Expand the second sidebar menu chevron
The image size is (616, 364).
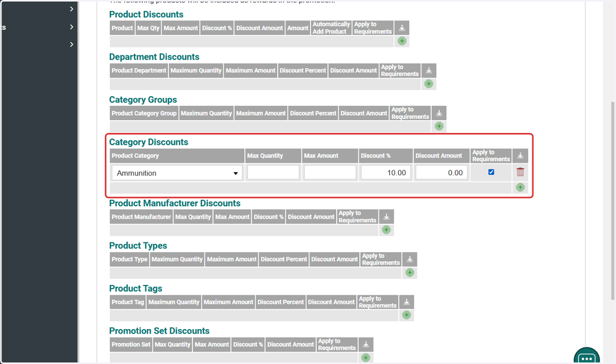71,27
